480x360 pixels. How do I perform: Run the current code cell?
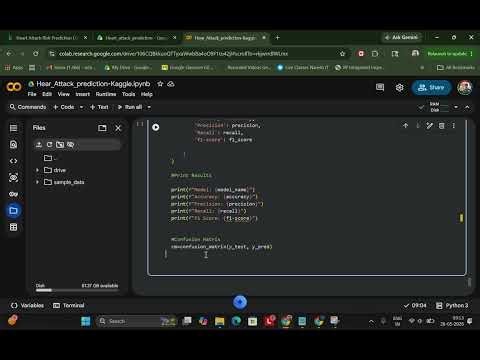pyautogui.click(x=156, y=127)
